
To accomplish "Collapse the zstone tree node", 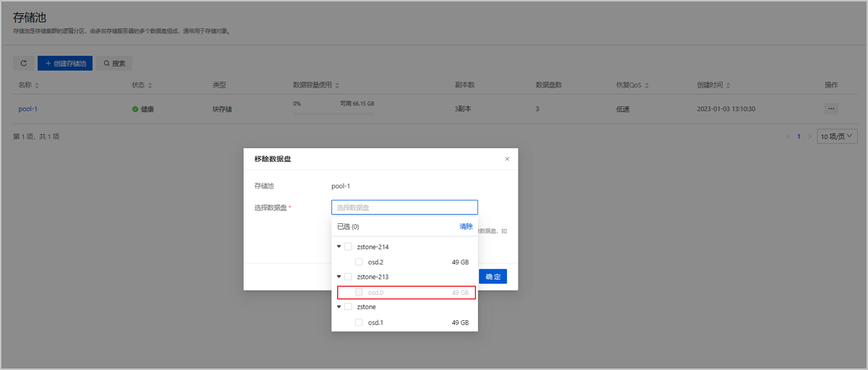I will click(339, 307).
